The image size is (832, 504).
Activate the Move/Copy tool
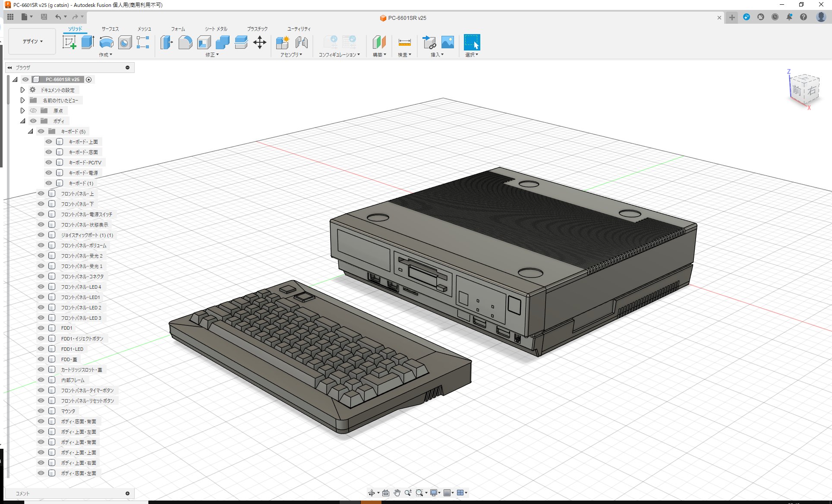(260, 43)
